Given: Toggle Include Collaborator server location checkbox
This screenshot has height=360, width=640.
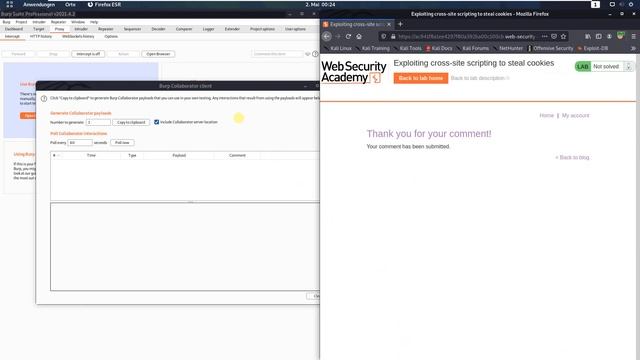Looking at the screenshot, I should click(x=156, y=122).
